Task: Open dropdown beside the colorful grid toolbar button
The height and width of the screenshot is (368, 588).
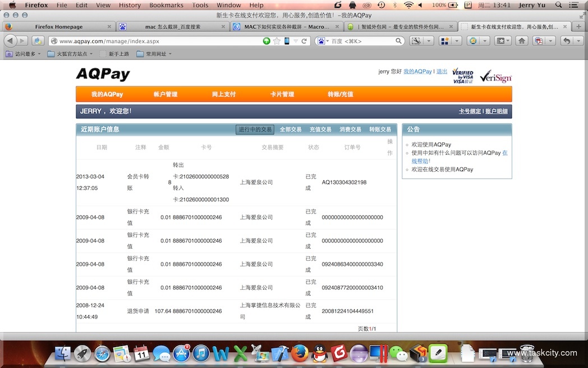Action: coord(457,40)
